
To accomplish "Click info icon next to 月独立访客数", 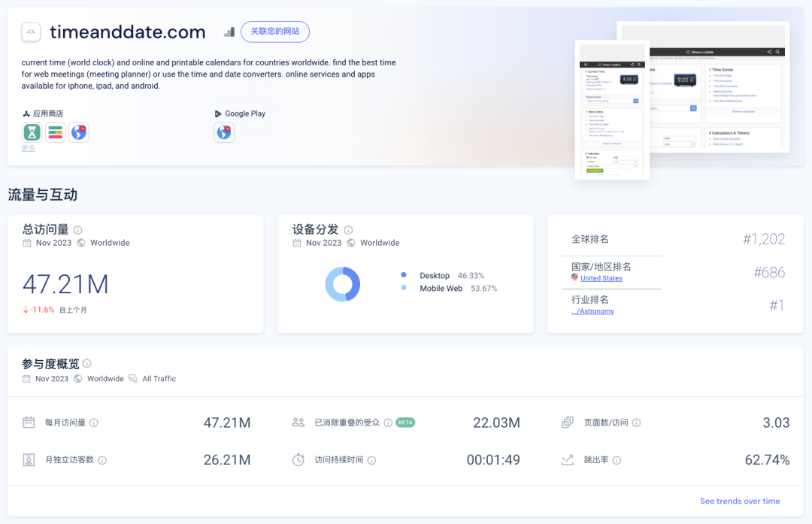I will tap(102, 460).
